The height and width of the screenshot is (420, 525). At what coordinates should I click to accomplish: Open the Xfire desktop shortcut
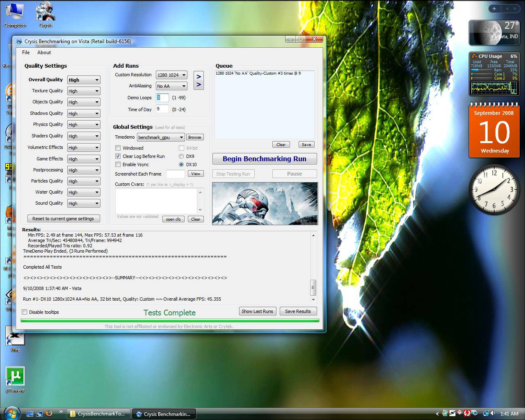click(x=15, y=340)
